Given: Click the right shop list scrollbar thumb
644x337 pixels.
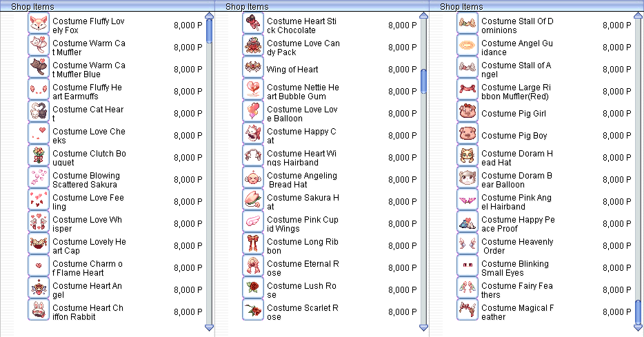Looking at the screenshot, I should pos(638,312).
